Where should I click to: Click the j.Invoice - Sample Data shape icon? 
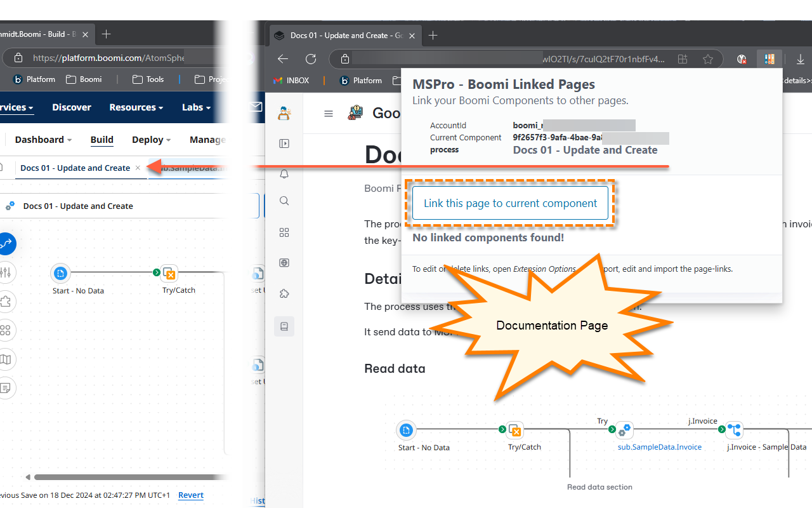(x=735, y=430)
